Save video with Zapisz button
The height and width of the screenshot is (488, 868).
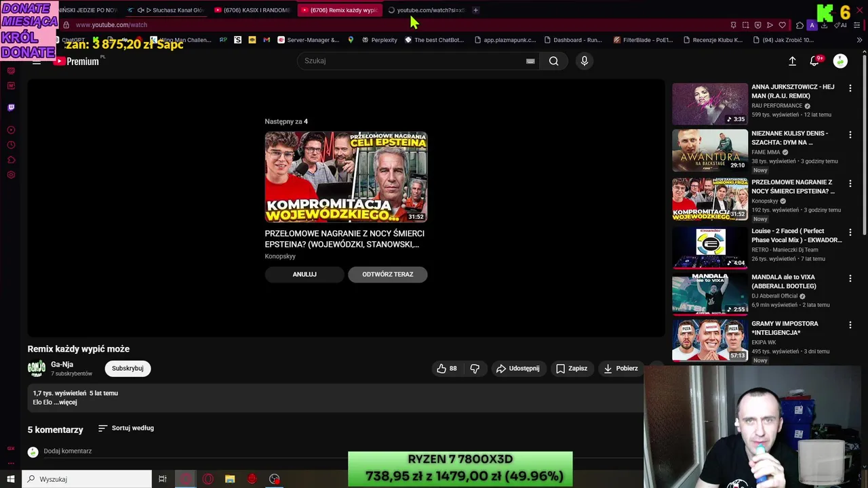coord(572,368)
